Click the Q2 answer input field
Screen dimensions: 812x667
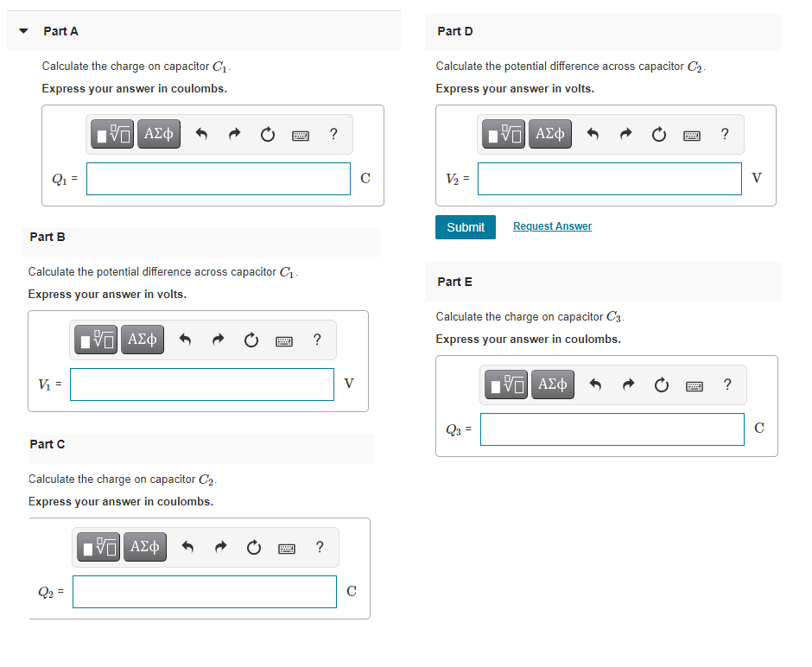(x=205, y=592)
